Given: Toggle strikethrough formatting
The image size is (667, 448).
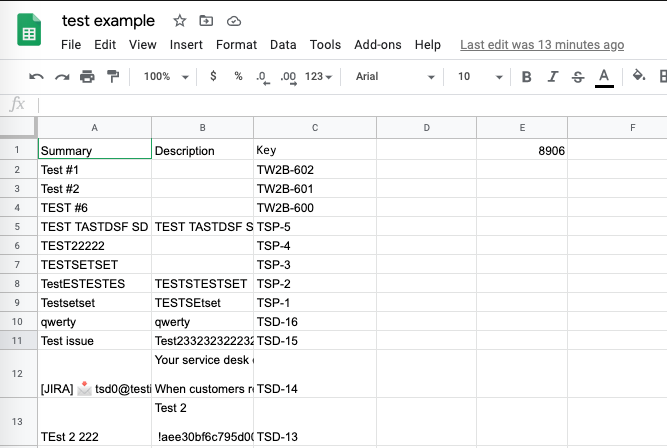Looking at the screenshot, I should pos(578,77).
